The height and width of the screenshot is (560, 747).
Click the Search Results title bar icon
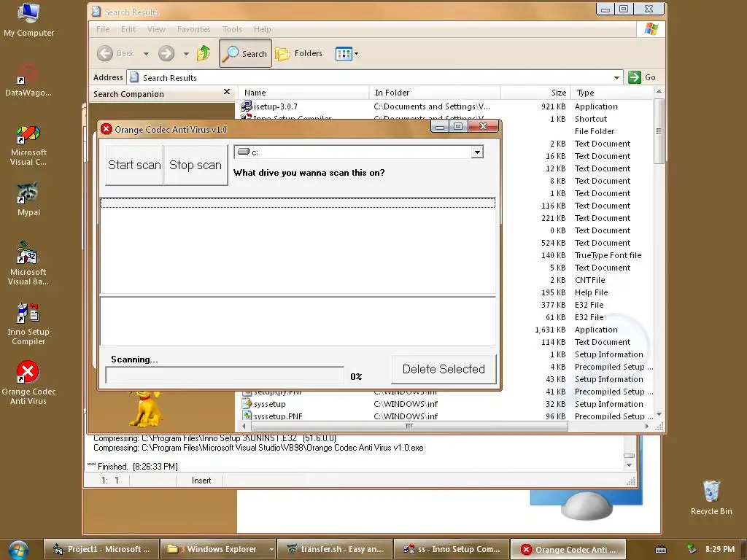coord(96,12)
